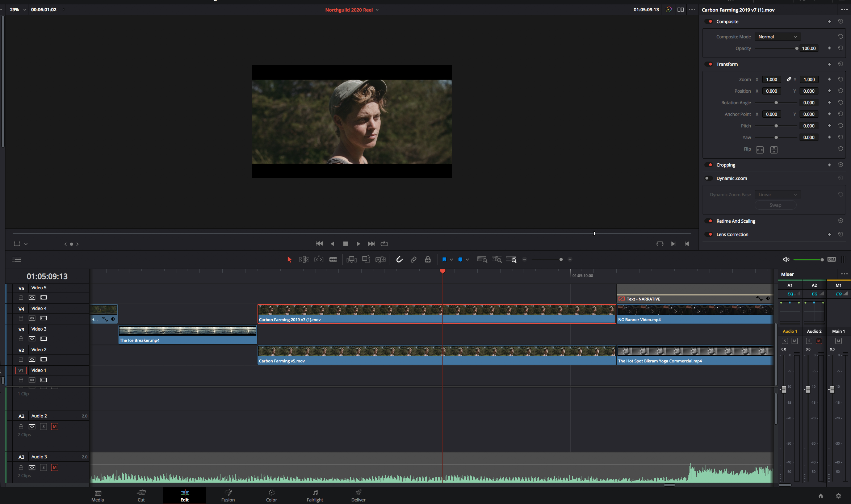Add keyframe for Rotation Angle
The image size is (851, 504).
click(829, 102)
